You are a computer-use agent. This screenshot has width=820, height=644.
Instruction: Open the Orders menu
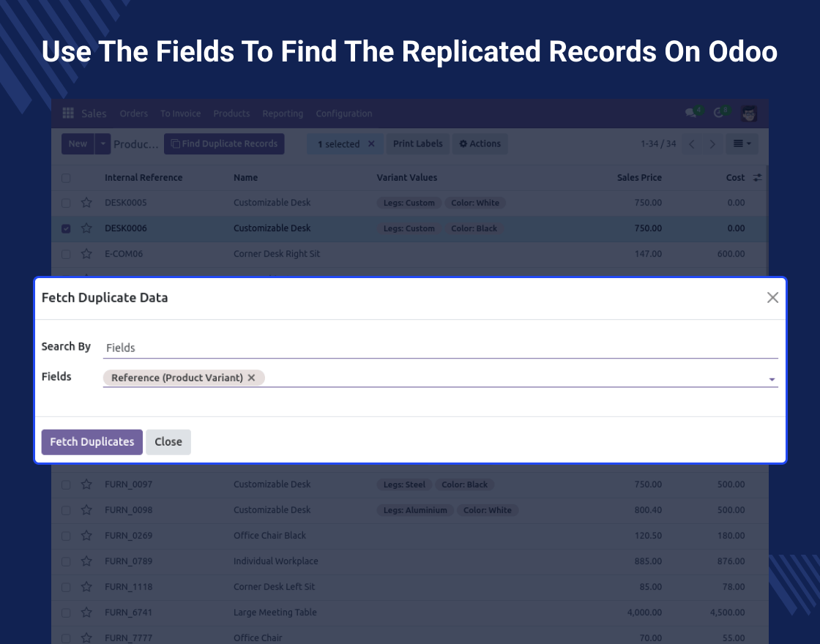tap(133, 113)
